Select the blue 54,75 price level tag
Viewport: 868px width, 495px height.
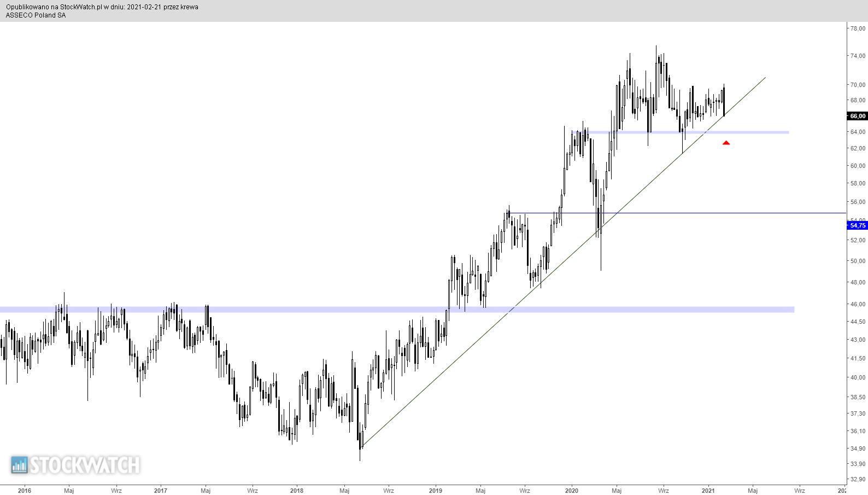tap(857, 225)
